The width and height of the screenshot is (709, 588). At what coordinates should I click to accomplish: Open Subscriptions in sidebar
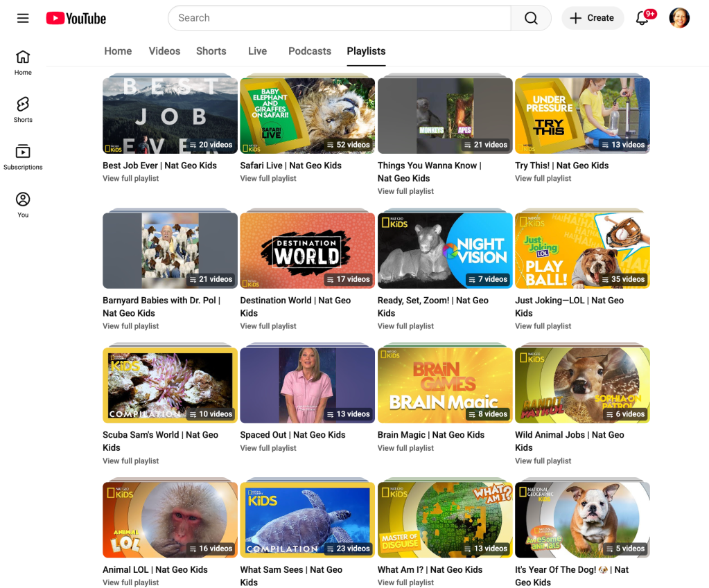pos(23,157)
